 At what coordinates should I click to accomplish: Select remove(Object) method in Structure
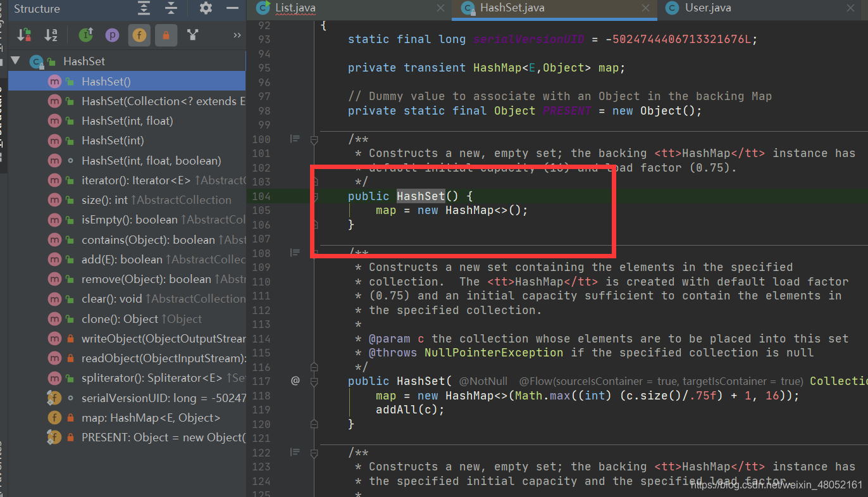point(127,279)
